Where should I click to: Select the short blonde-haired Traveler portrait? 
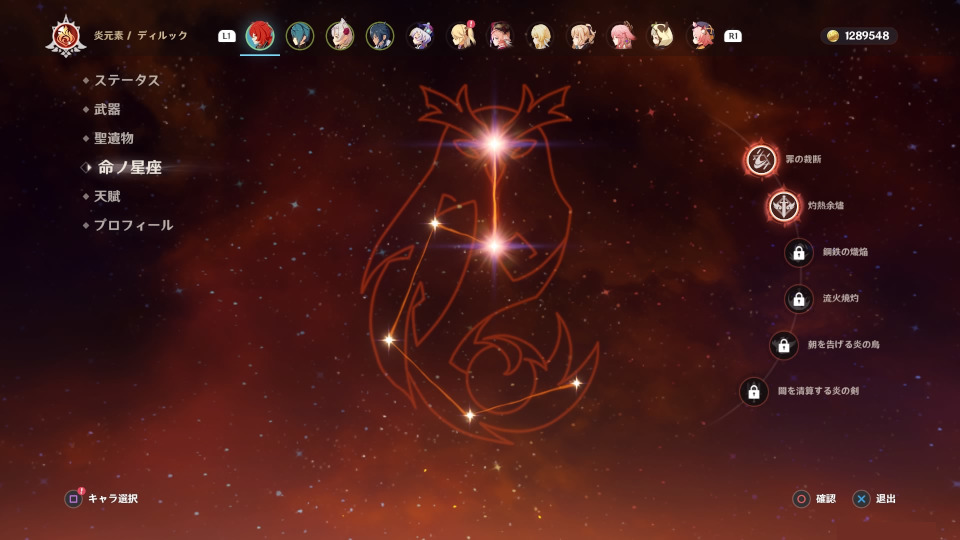(x=541, y=36)
